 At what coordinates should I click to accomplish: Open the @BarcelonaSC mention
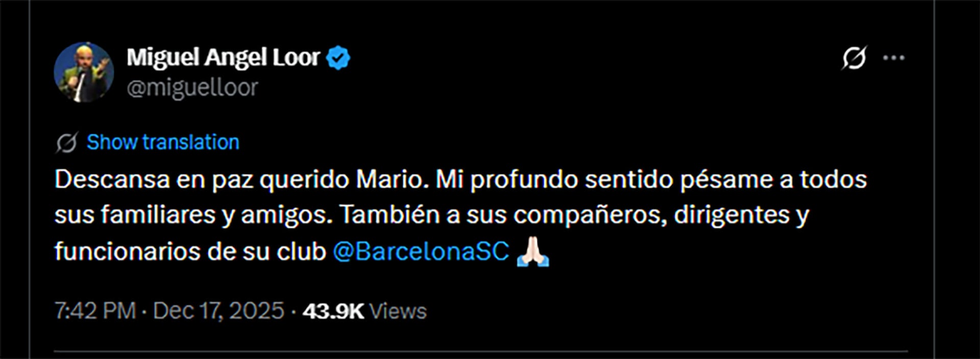421,251
